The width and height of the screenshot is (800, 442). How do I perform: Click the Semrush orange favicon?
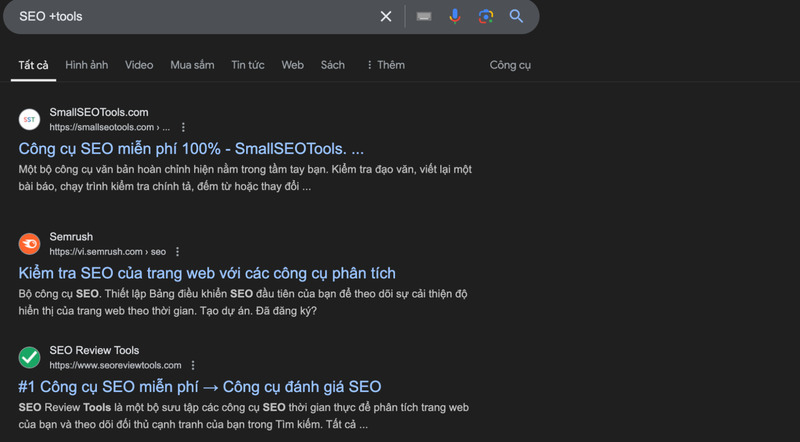(x=30, y=244)
